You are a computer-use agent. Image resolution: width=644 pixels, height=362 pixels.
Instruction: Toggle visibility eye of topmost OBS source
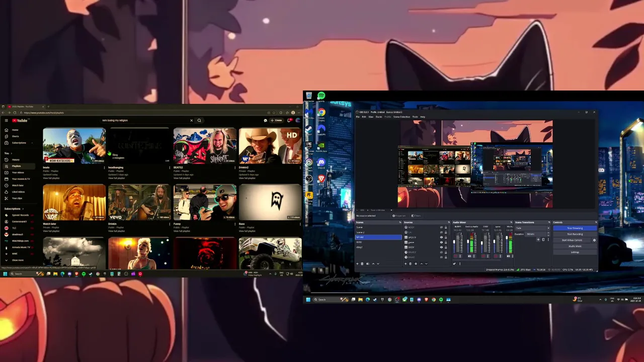tap(441, 227)
